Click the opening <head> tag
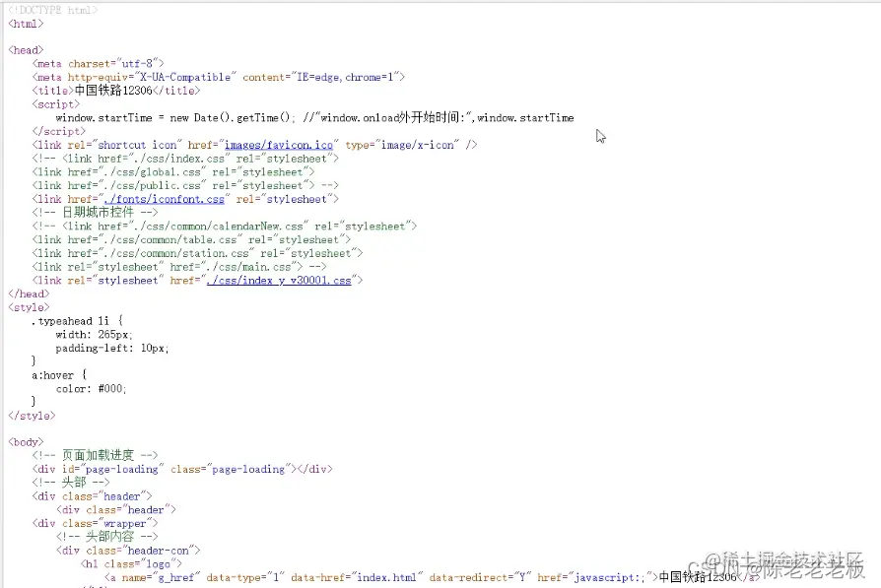881x588 pixels. pyautogui.click(x=26, y=50)
